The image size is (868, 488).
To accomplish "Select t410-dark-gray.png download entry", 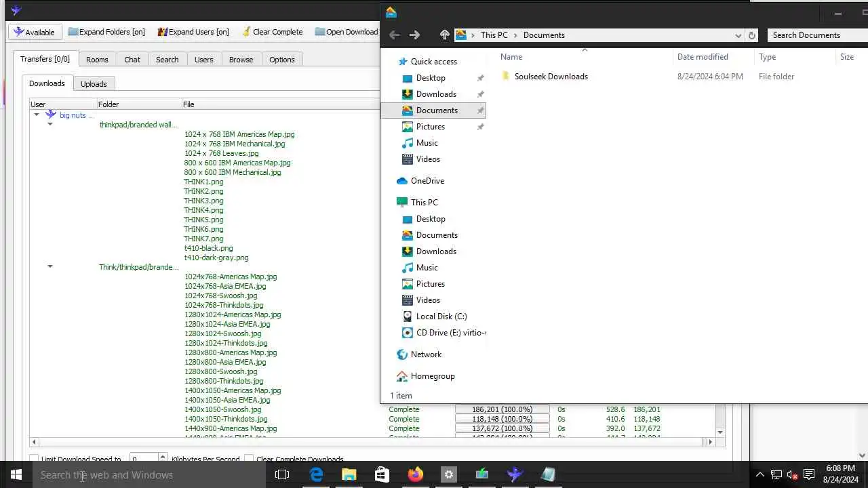I will pos(216,258).
